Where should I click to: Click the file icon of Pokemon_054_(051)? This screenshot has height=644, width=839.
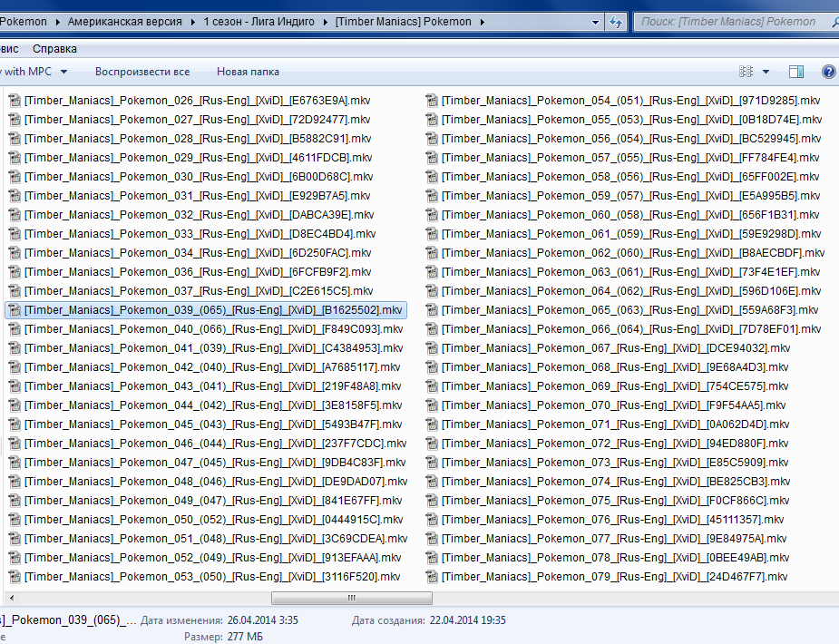point(432,101)
